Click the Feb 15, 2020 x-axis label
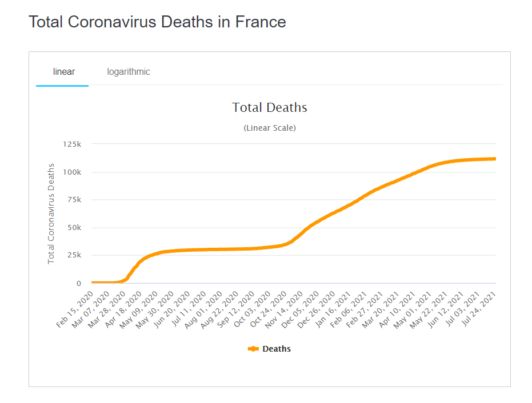This screenshot has width=532, height=403. pos(73,310)
